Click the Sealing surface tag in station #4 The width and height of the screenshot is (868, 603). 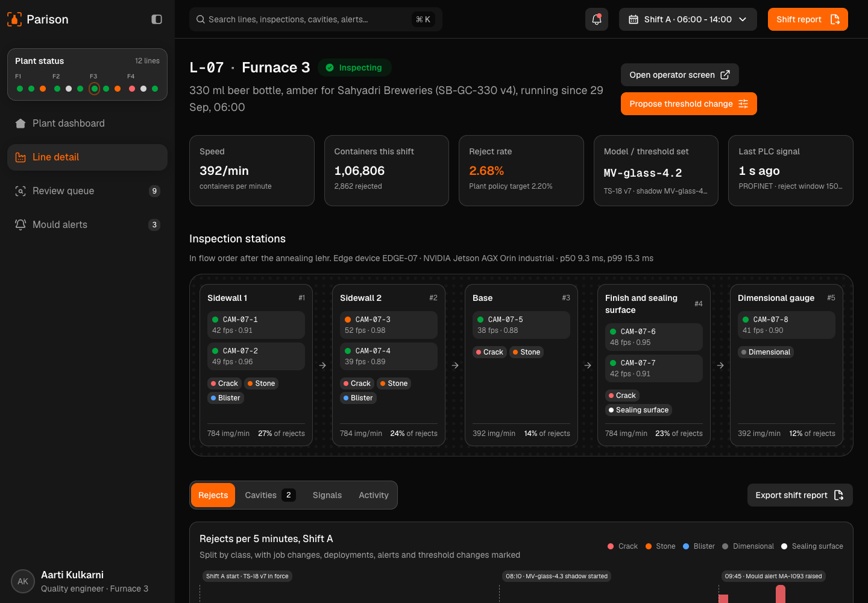coord(638,410)
